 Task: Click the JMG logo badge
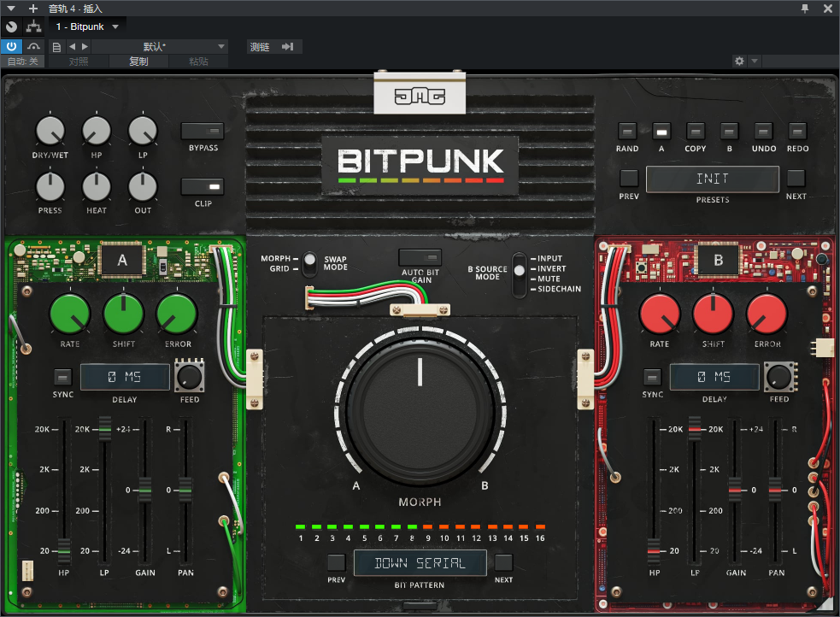click(x=420, y=97)
